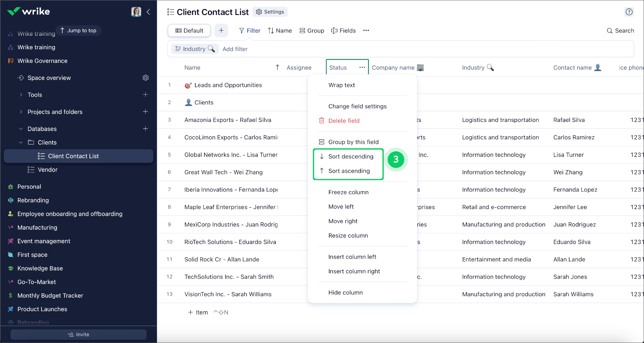The image size is (644, 343).
Task: Add new item to the Databases section
Action: click(146, 129)
